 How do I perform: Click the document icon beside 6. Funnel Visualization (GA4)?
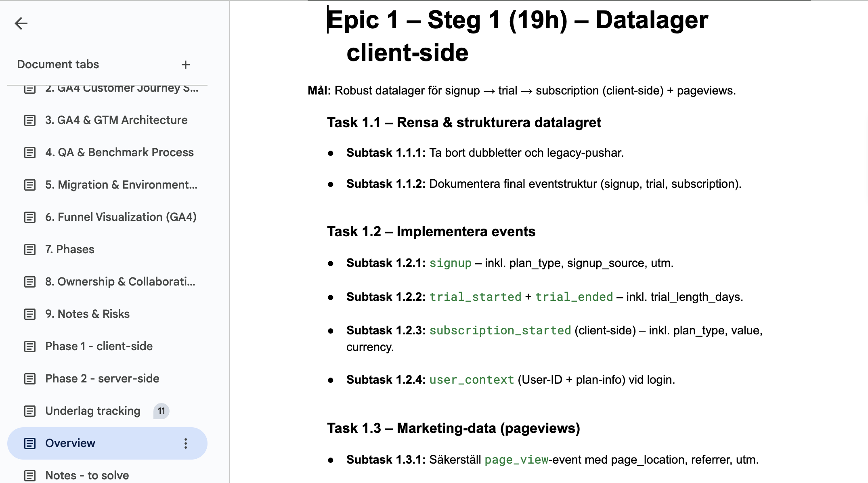pyautogui.click(x=30, y=217)
